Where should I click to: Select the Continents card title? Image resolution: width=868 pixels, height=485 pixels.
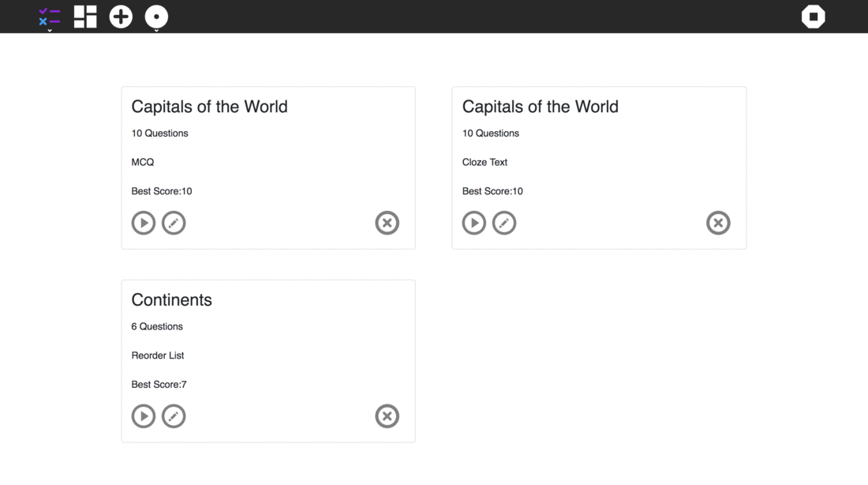171,300
